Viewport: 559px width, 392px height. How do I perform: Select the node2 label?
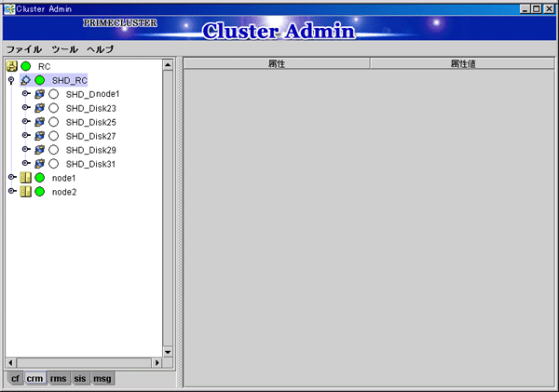64,192
